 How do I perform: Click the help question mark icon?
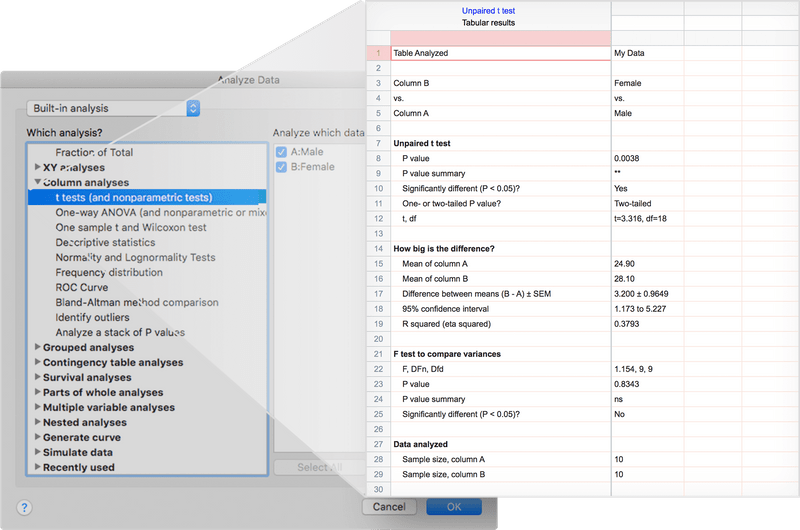pyautogui.click(x=24, y=507)
